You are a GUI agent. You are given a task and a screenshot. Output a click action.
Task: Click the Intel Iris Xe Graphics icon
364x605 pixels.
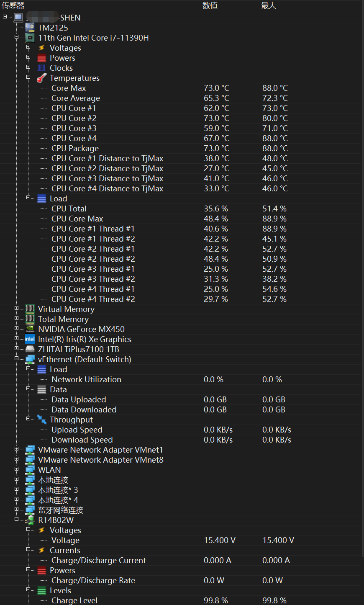pos(30,339)
